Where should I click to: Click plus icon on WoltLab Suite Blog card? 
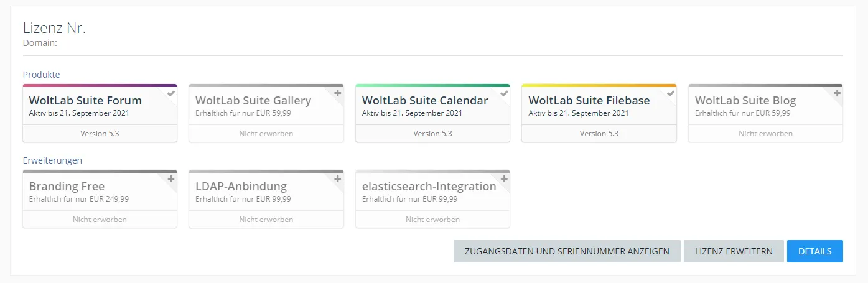[x=837, y=93]
